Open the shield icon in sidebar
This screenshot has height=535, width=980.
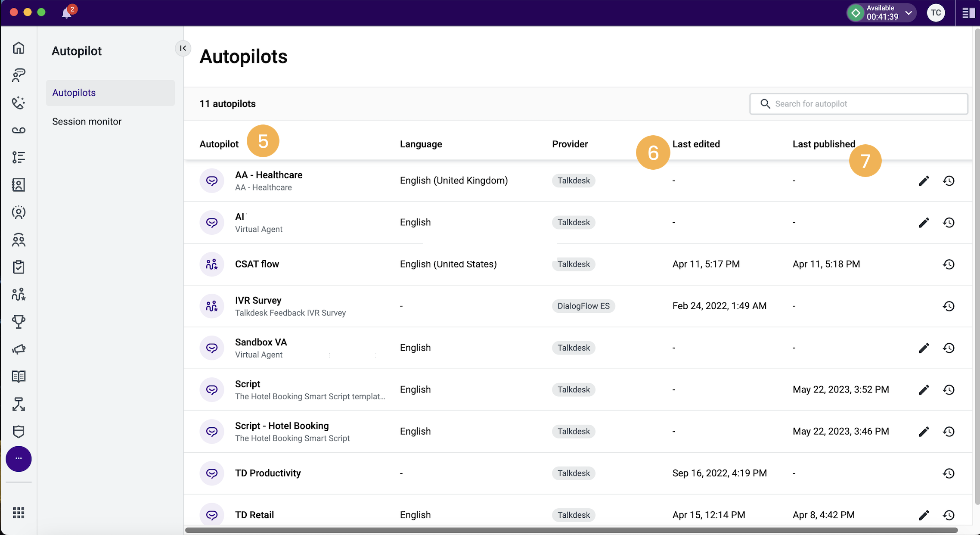pyautogui.click(x=19, y=431)
